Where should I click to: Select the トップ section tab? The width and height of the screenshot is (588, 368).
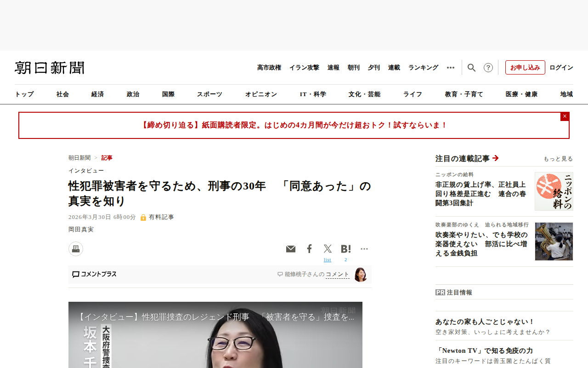click(24, 94)
